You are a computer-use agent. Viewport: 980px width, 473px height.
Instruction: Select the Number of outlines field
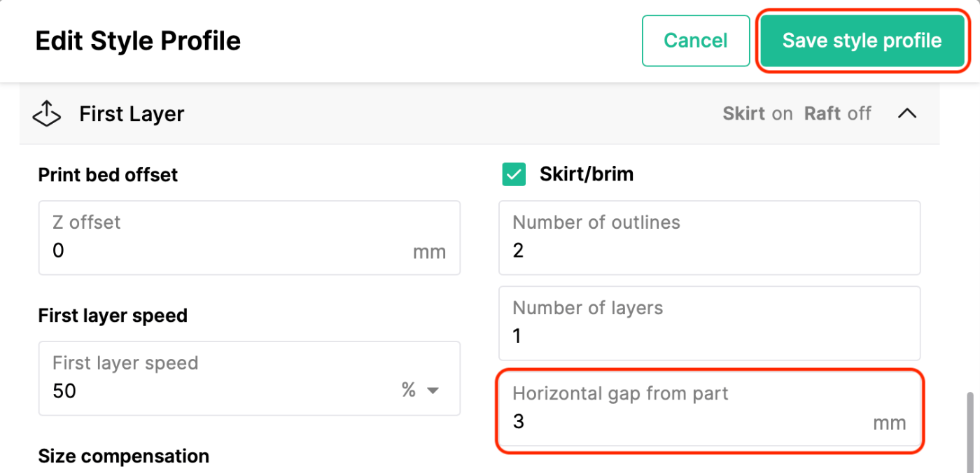click(x=709, y=238)
